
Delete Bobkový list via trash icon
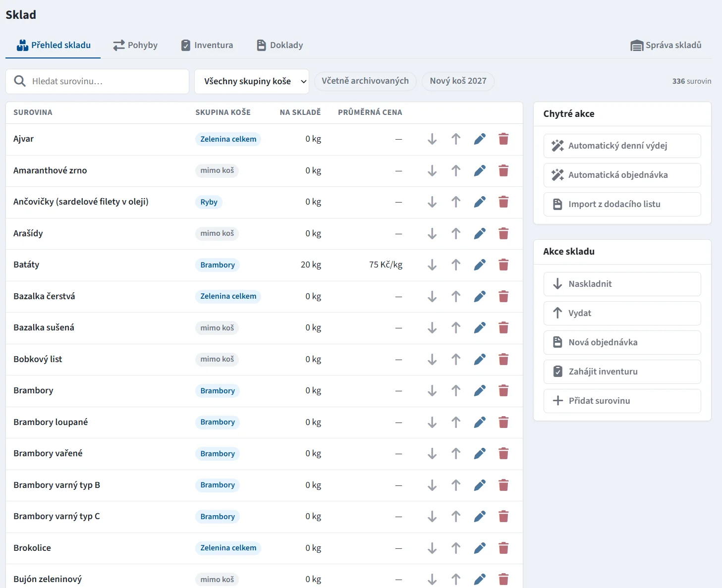pyautogui.click(x=503, y=360)
